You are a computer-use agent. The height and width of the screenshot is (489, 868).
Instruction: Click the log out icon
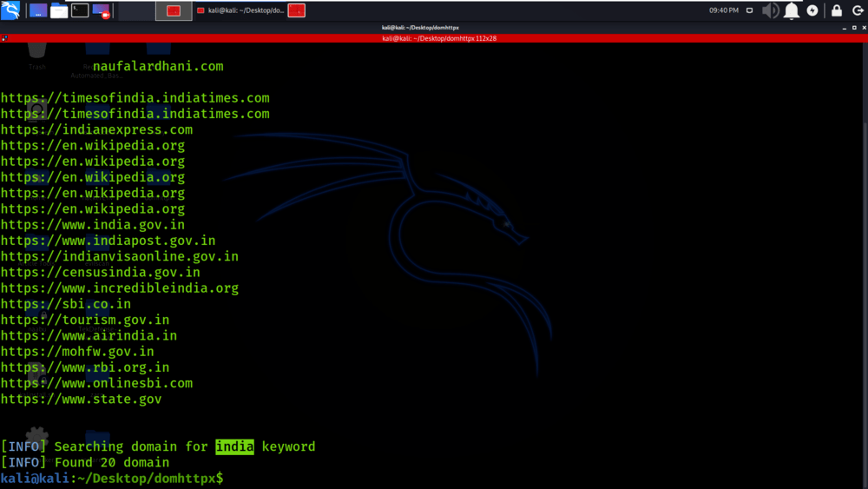click(858, 10)
